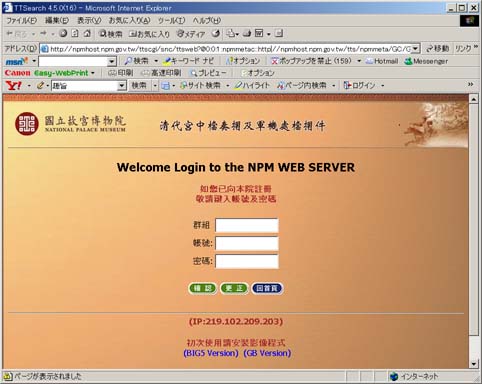Launch Messenger from the MSN toolbar
The width and height of the screenshot is (482, 384).
click(426, 61)
